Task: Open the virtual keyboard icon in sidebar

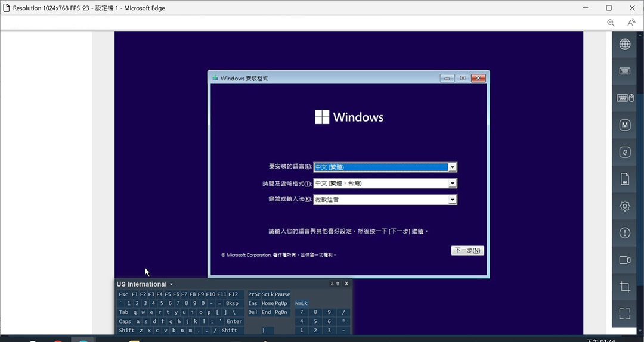Action: click(625, 71)
